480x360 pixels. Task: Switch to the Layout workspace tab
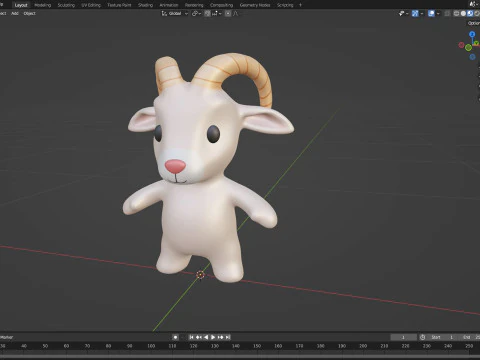[21, 5]
